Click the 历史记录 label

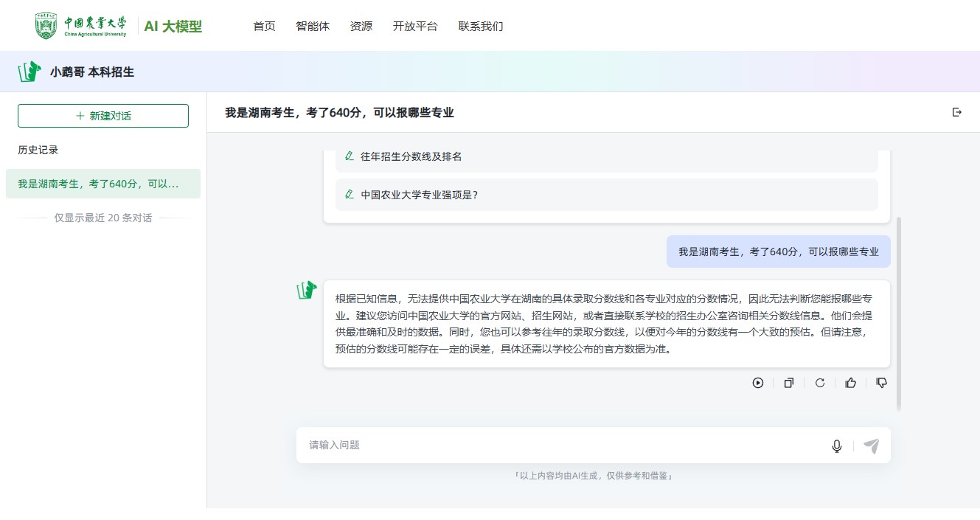[38, 150]
